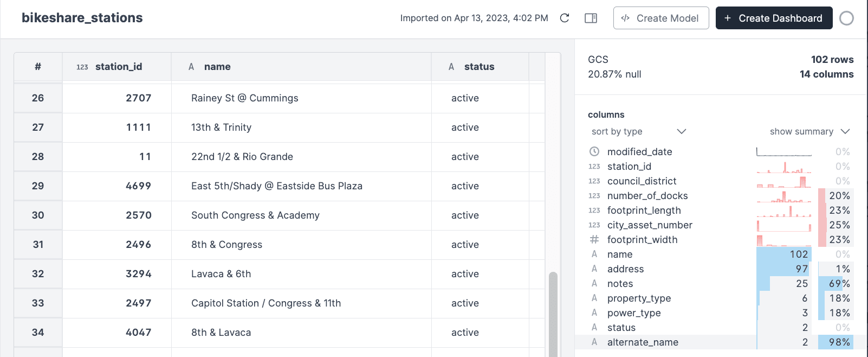
Task: Click the station_id column header
Action: [x=118, y=67]
